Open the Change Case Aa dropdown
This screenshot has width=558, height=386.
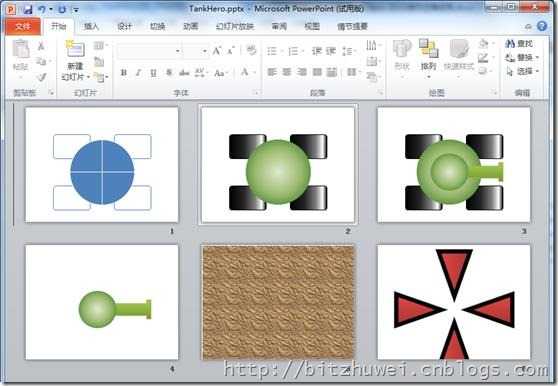point(221,73)
